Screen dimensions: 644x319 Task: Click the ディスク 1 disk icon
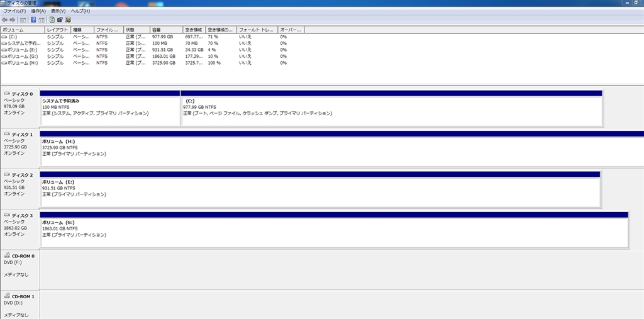click(6, 135)
